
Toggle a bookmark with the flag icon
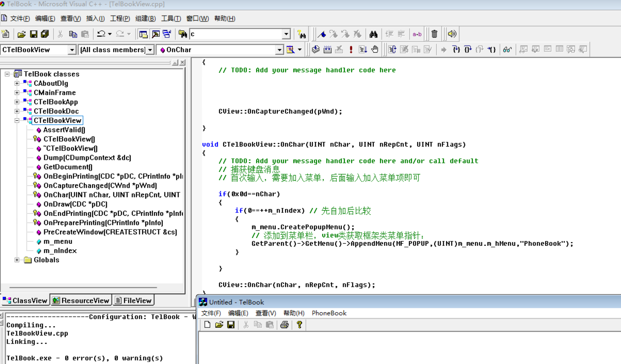point(322,34)
